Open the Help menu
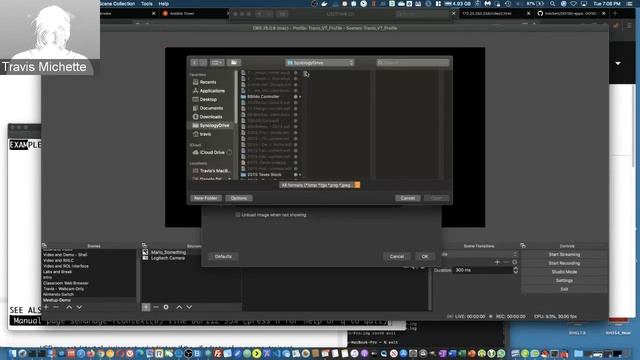Screen dimensions: 640x360 click(164, 4)
